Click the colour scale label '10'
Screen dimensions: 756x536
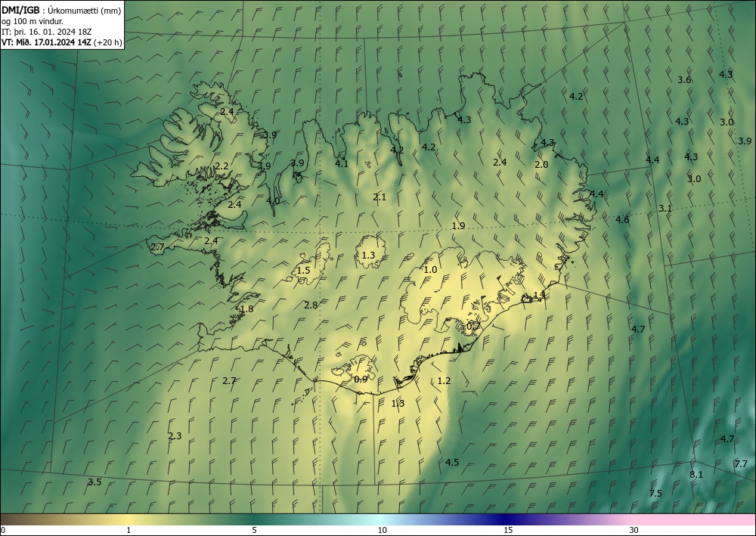click(x=382, y=531)
